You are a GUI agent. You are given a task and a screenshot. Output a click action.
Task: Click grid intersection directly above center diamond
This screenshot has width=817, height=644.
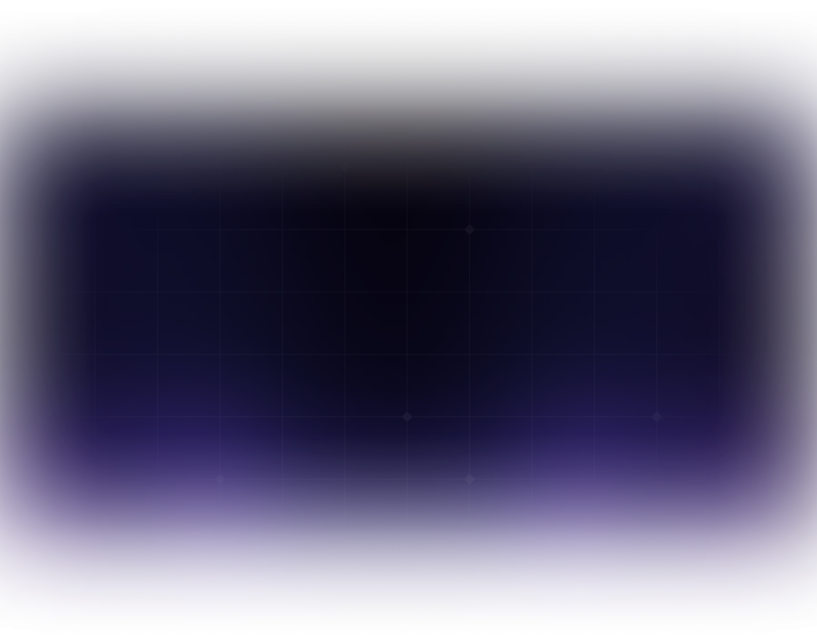(x=407, y=354)
